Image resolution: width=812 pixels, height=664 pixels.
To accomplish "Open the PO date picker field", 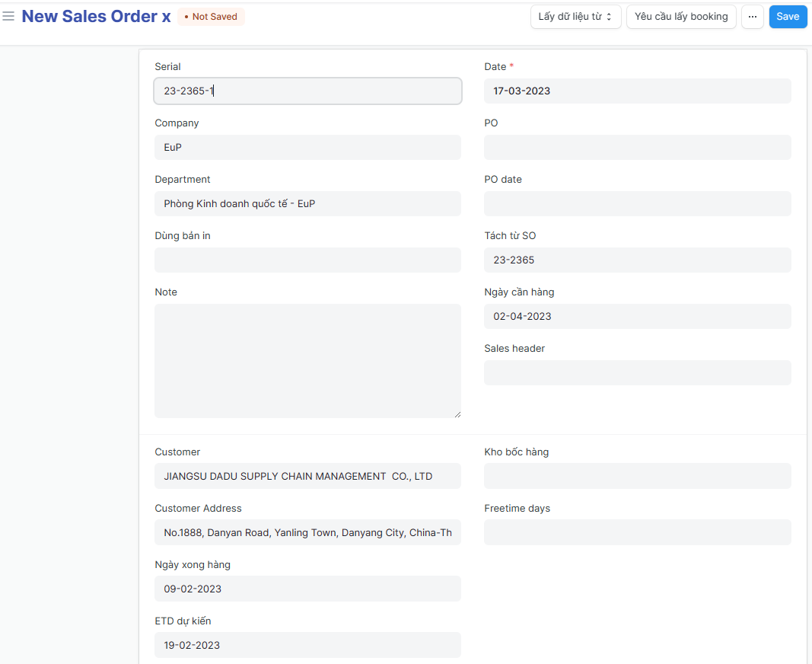I will coord(637,203).
